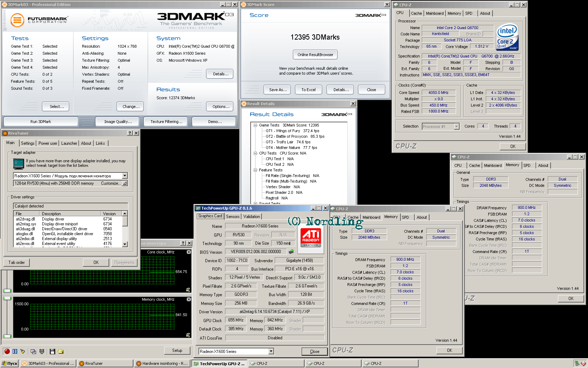Image resolution: width=588 pixels, height=368 pixels.
Task: Click the Options... button under Results
Action: point(220,107)
